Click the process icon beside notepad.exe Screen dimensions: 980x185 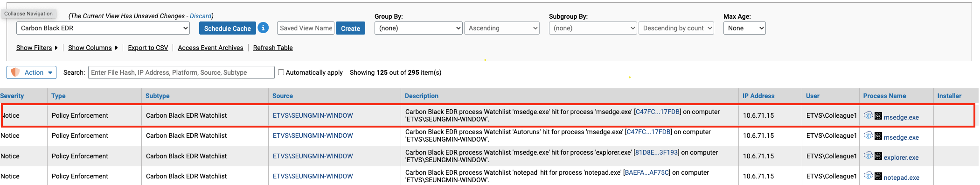878,176
